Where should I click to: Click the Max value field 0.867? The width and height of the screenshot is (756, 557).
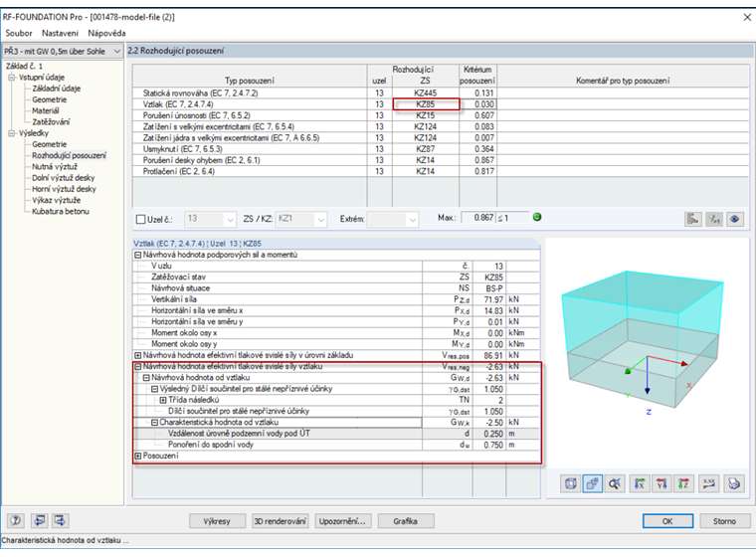(478, 218)
